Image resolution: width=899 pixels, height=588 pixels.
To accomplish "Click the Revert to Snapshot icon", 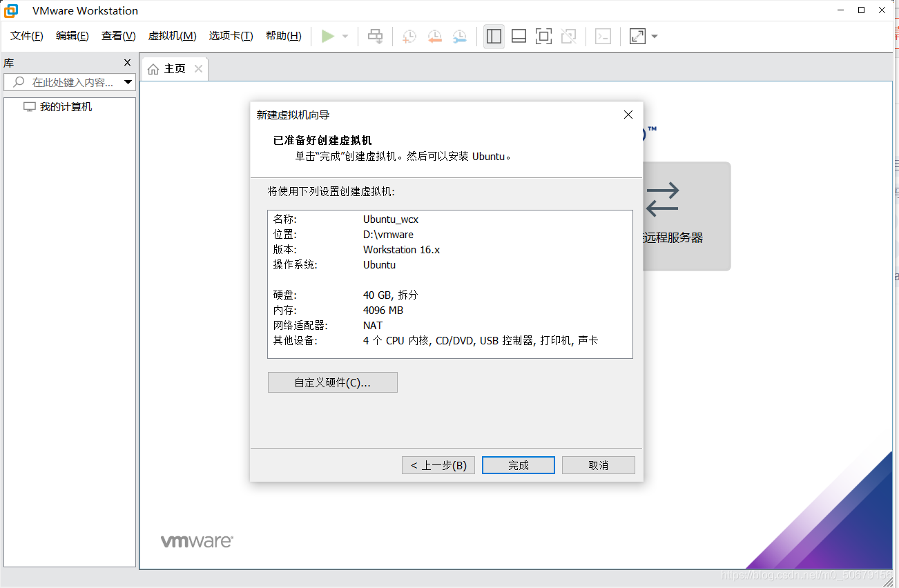I will click(x=434, y=37).
